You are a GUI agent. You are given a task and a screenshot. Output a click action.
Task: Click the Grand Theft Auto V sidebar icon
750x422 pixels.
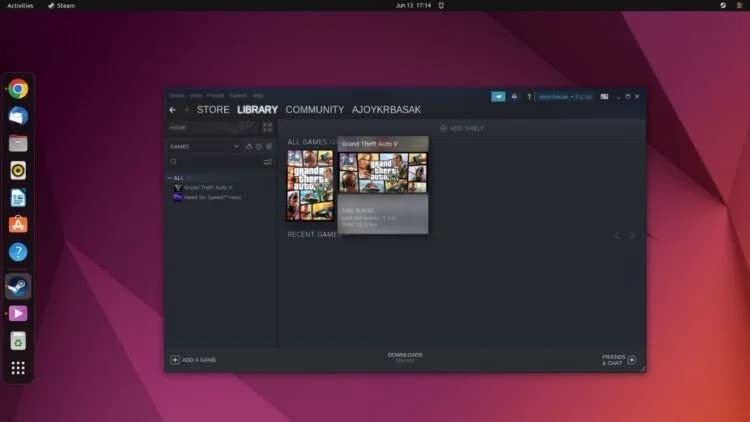point(178,188)
